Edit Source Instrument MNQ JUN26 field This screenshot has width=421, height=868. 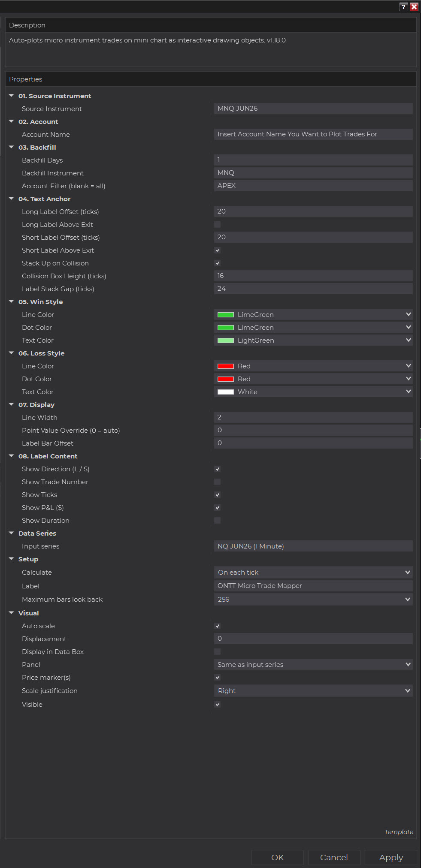click(313, 108)
